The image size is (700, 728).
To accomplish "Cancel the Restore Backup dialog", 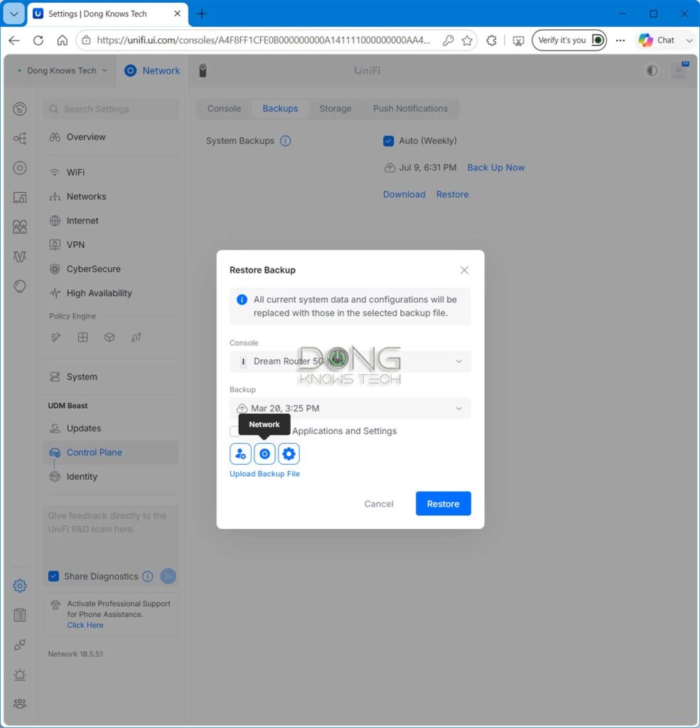I will click(379, 504).
